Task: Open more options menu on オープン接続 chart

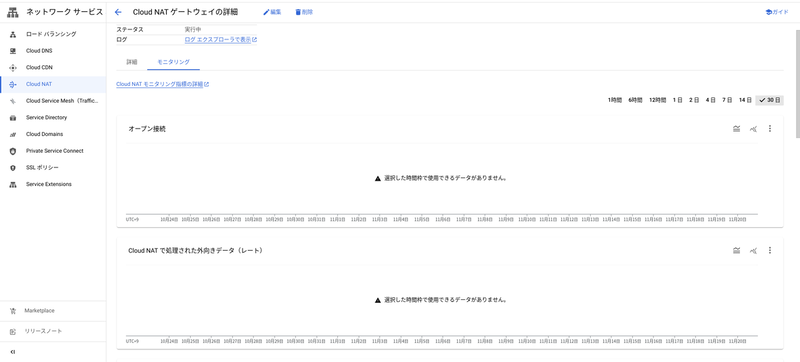Action: [x=770, y=129]
